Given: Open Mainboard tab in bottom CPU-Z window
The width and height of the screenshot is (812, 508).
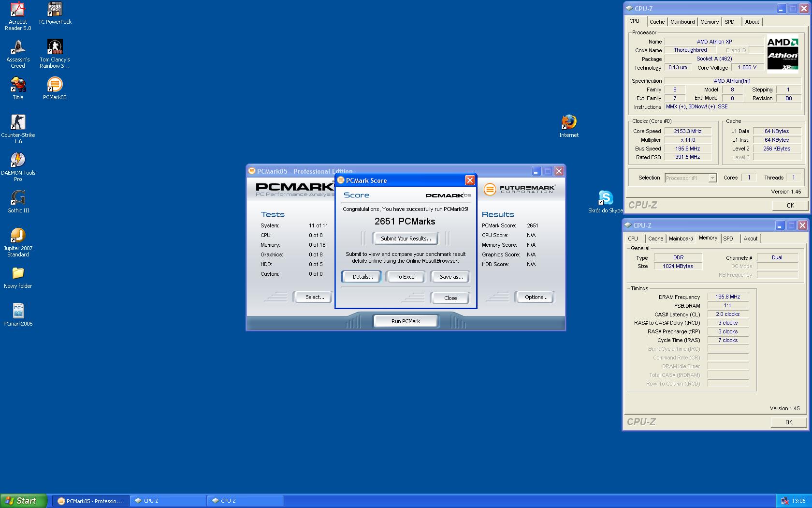Looking at the screenshot, I should (681, 239).
